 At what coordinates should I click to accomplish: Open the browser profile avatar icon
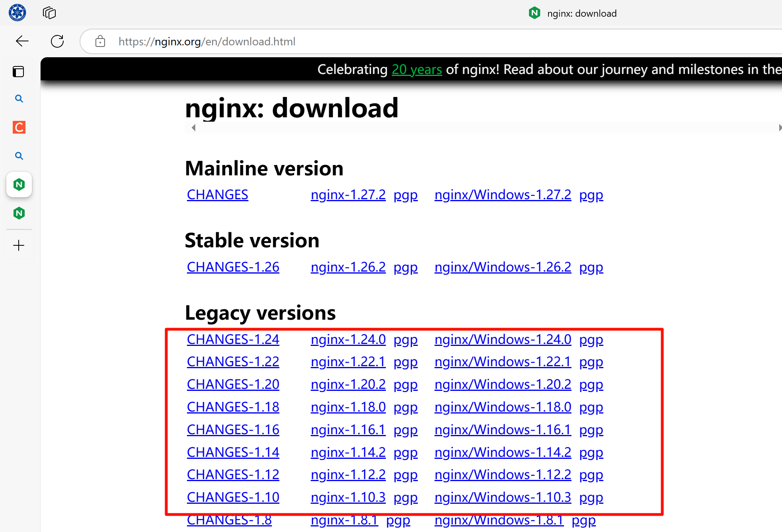pos(18,13)
